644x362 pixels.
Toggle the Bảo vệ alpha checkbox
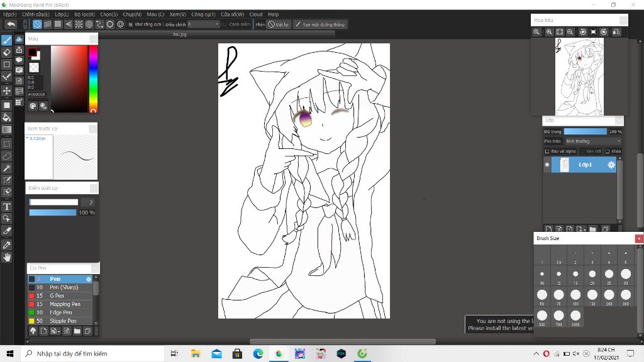tap(547, 151)
